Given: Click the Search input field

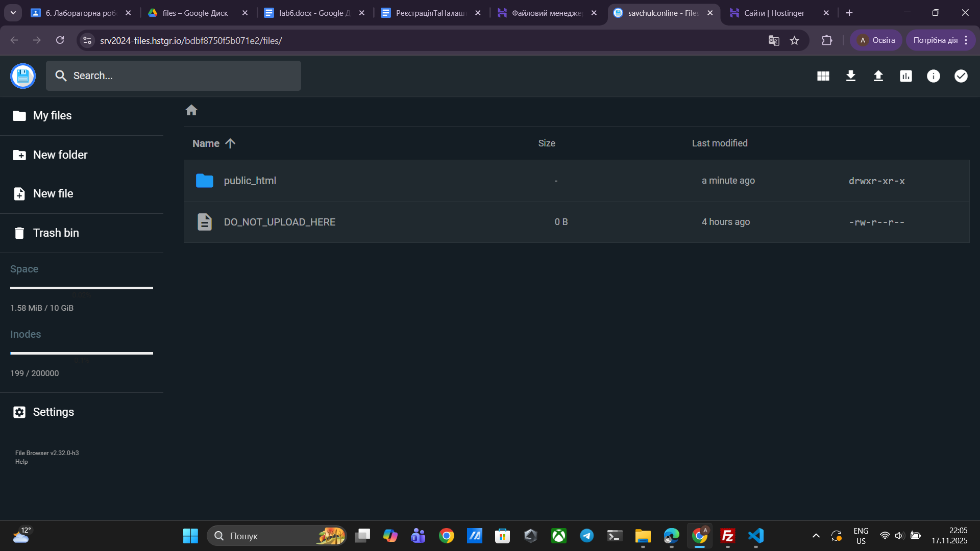Looking at the screenshot, I should (174, 76).
